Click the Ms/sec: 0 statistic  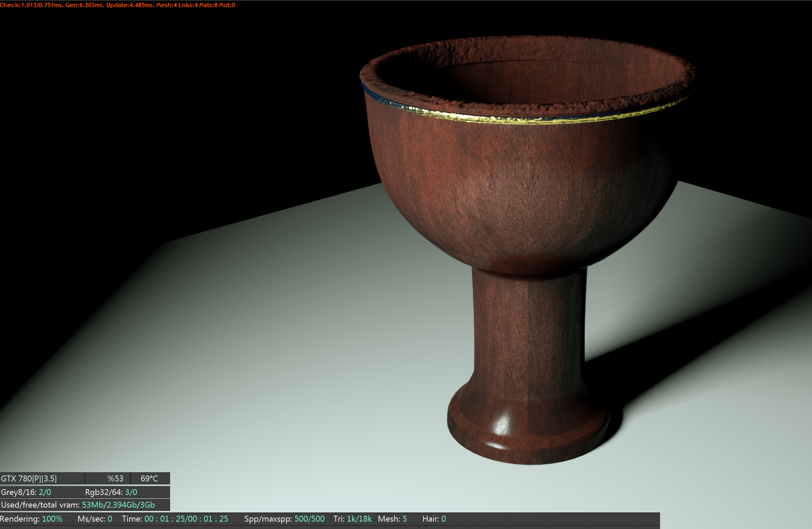pos(95,519)
